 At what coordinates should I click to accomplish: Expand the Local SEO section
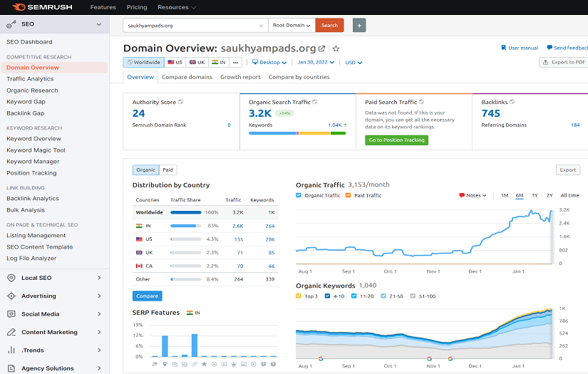pyautogui.click(x=99, y=278)
